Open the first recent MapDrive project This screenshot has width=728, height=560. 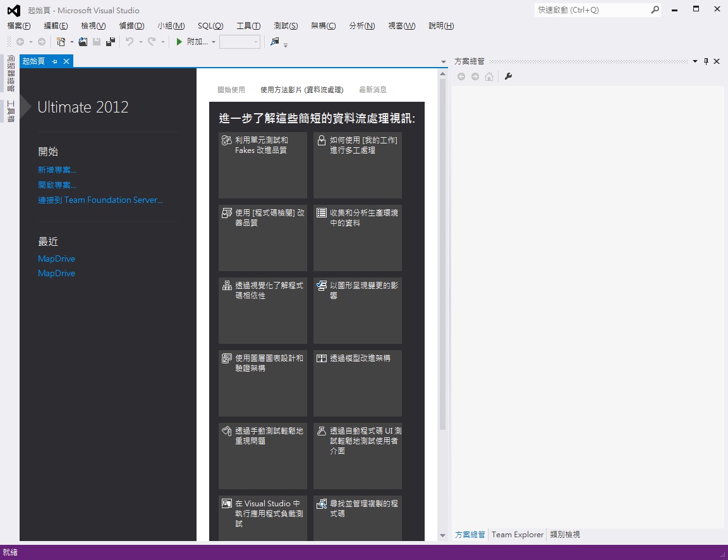pyautogui.click(x=56, y=259)
